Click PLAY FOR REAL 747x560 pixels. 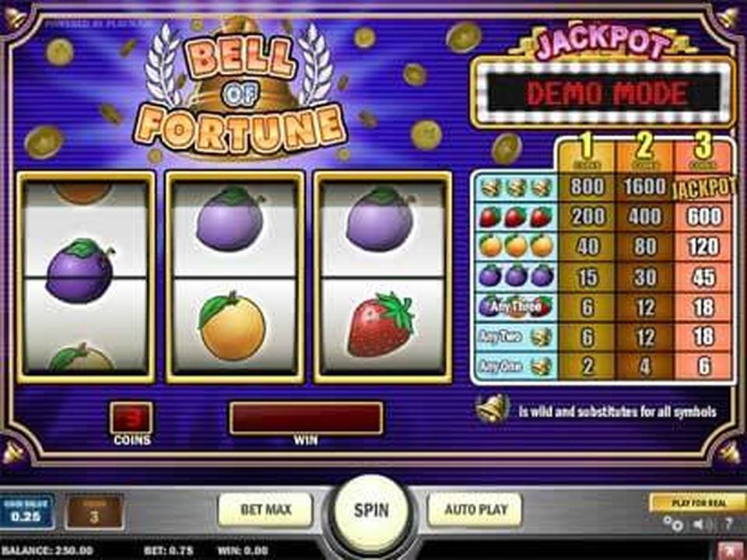tap(699, 503)
